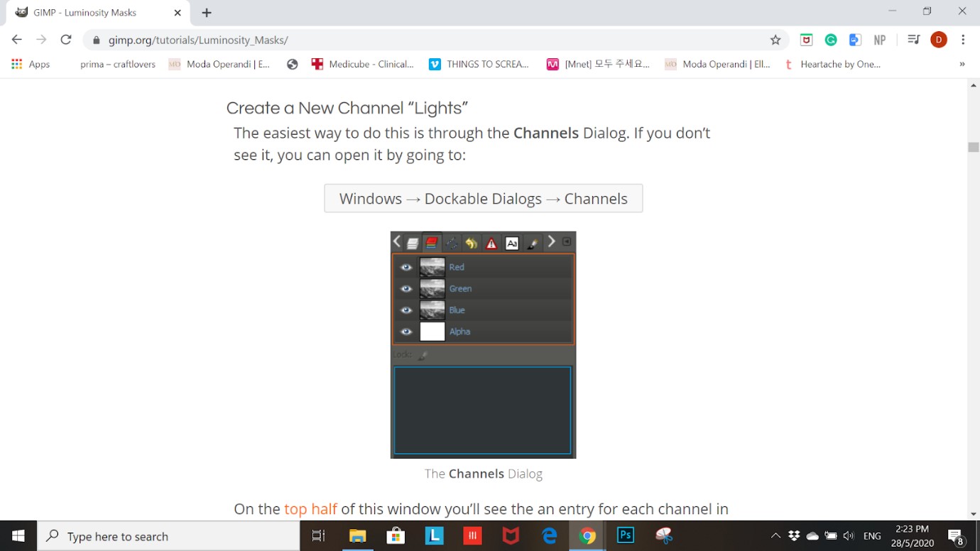The height and width of the screenshot is (551, 980).
Task: Open Photoshop from the taskbar
Action: point(626,535)
